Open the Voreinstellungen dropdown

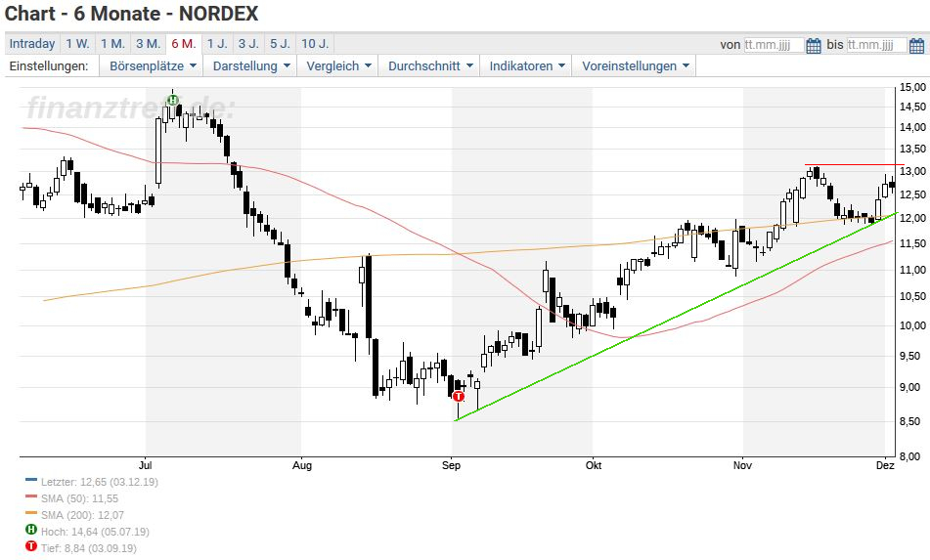click(x=635, y=65)
